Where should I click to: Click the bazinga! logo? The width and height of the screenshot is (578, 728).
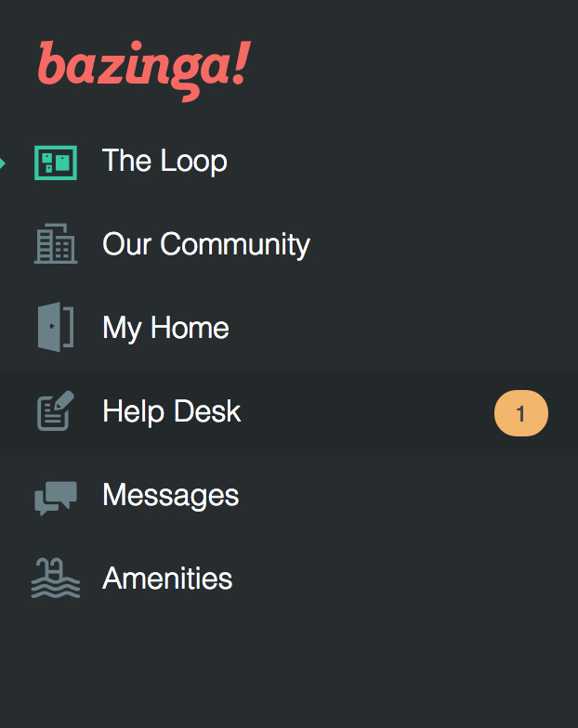pos(143,67)
